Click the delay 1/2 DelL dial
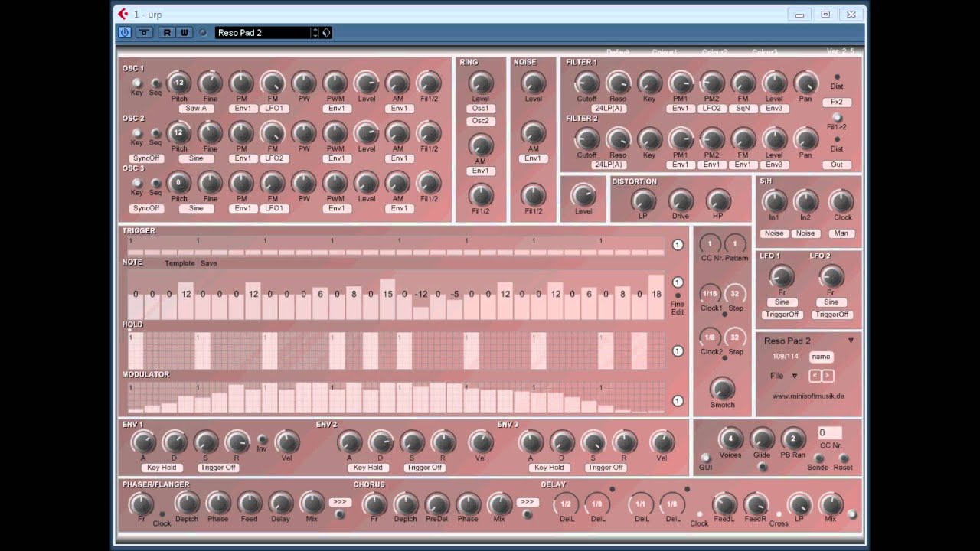This screenshot has height=551, width=980. 566,504
